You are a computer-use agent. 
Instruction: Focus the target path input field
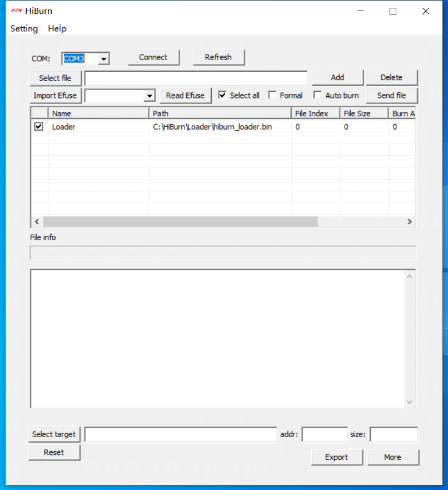181,434
